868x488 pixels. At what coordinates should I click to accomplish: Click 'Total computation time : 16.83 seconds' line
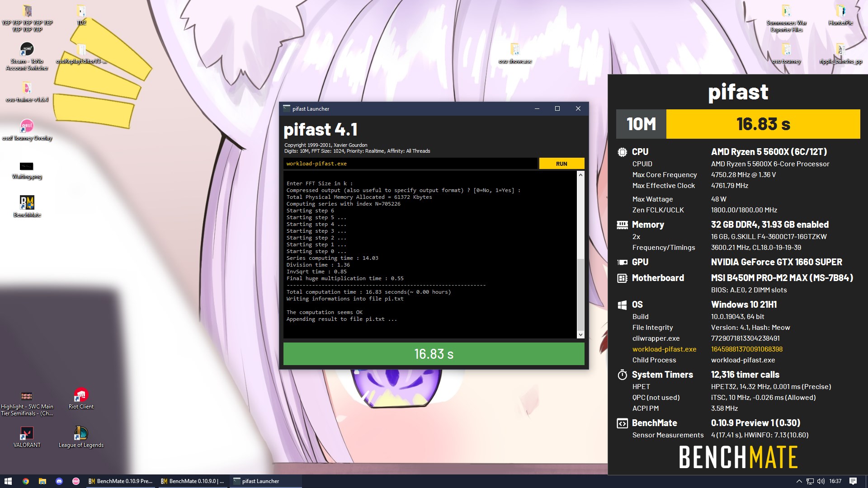(x=368, y=292)
